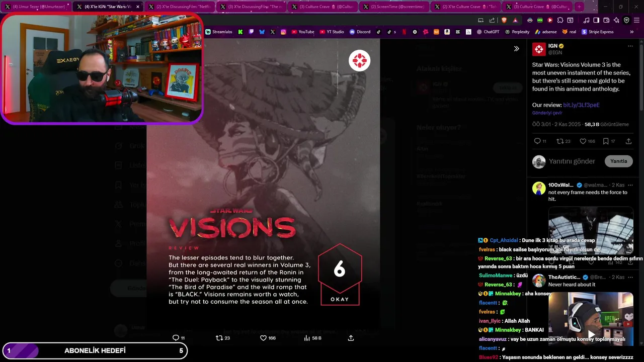
Task: Open the Brave Playlist music note icon
Action: click(x=586, y=20)
